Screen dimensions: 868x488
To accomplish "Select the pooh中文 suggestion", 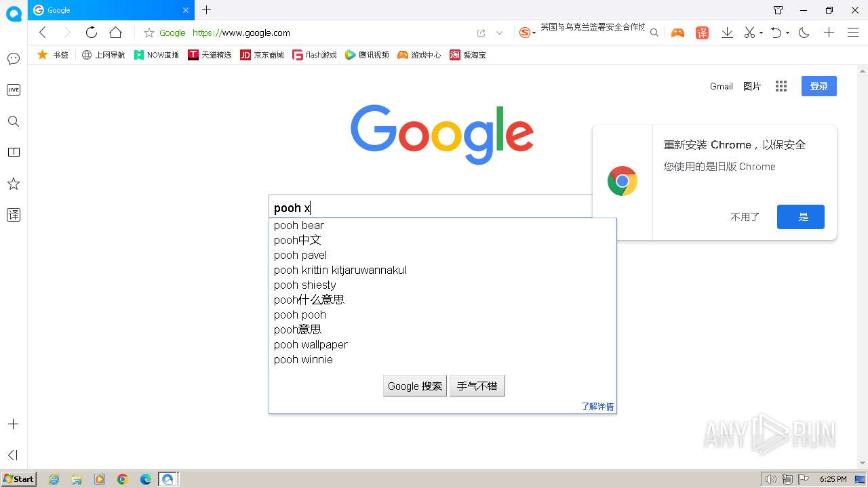I will pos(442,240).
